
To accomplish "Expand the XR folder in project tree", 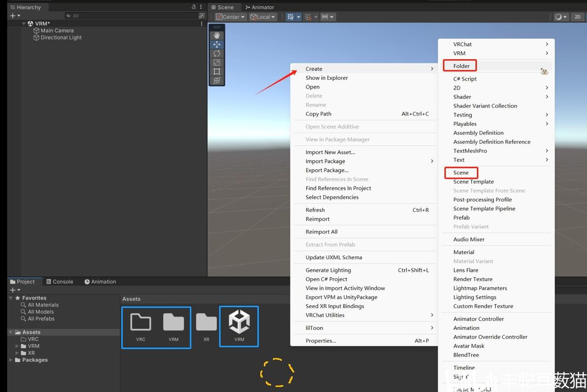I will [x=17, y=353].
